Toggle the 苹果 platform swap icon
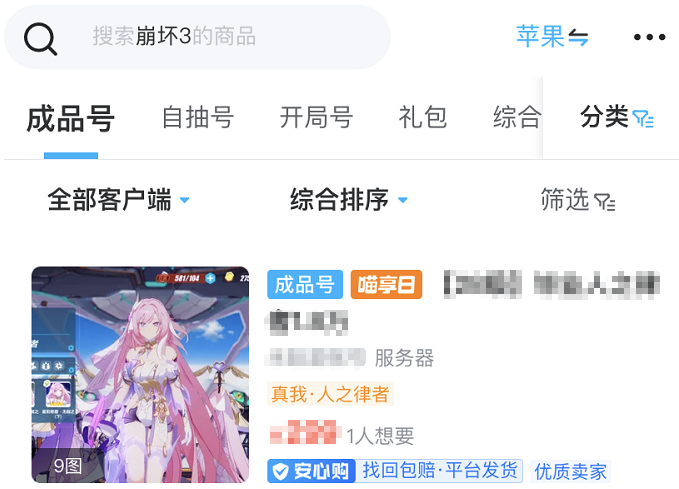The image size is (679, 489). click(578, 37)
